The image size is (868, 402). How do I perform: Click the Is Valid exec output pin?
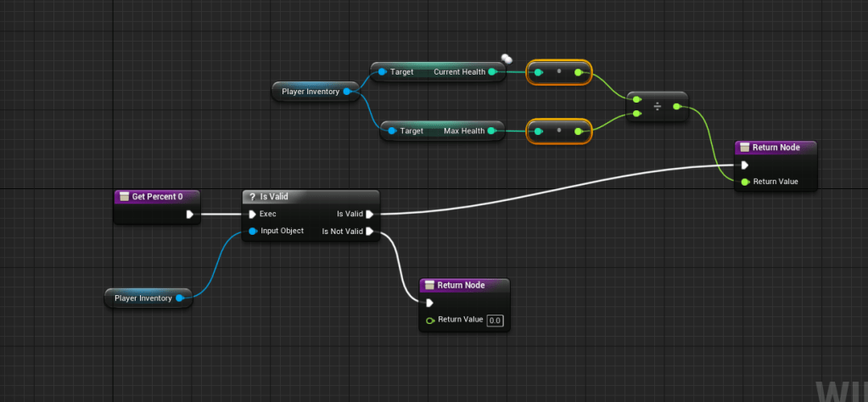click(369, 214)
